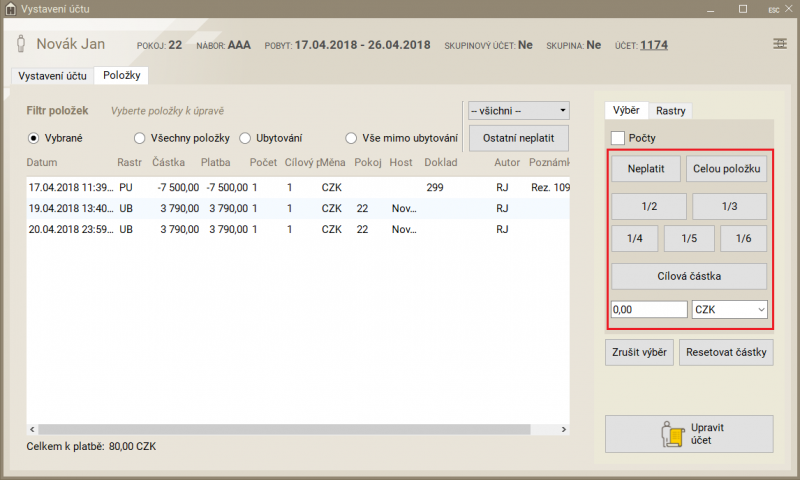Click account number link 1174
The height and width of the screenshot is (480, 800).
pyautogui.click(x=654, y=45)
